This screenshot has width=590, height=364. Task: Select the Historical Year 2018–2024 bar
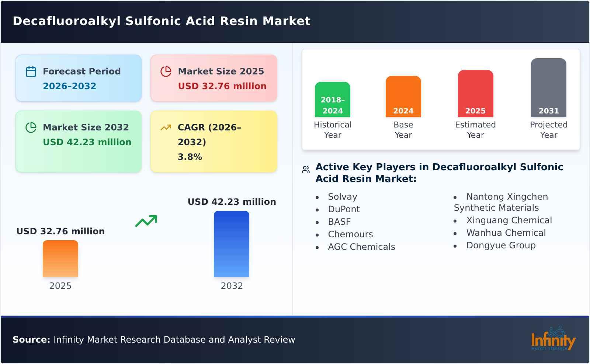(332, 99)
